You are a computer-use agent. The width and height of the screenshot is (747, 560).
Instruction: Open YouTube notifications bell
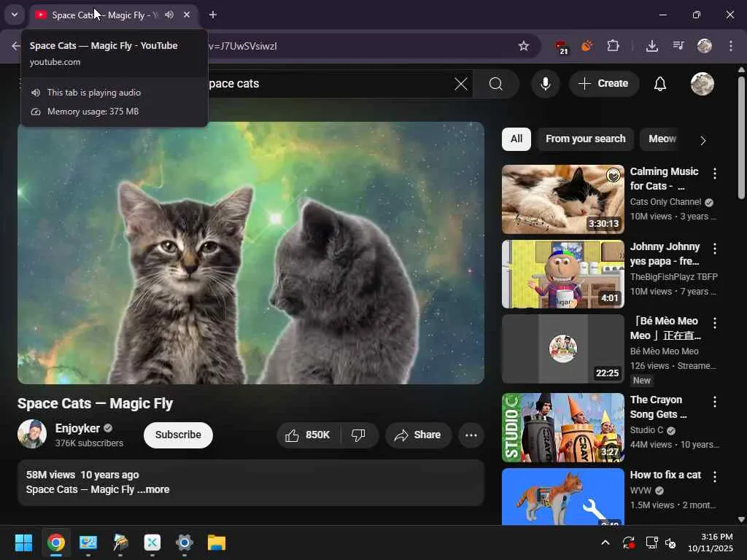pyautogui.click(x=659, y=84)
